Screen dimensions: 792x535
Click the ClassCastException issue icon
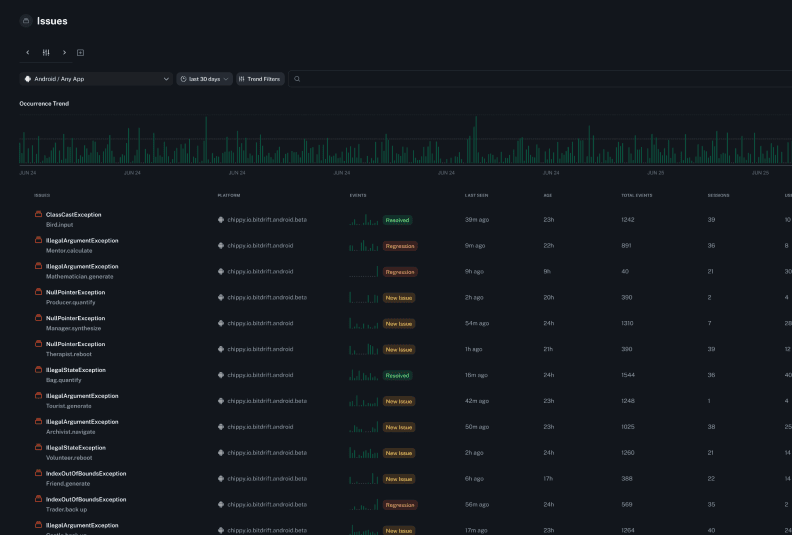(x=38, y=215)
